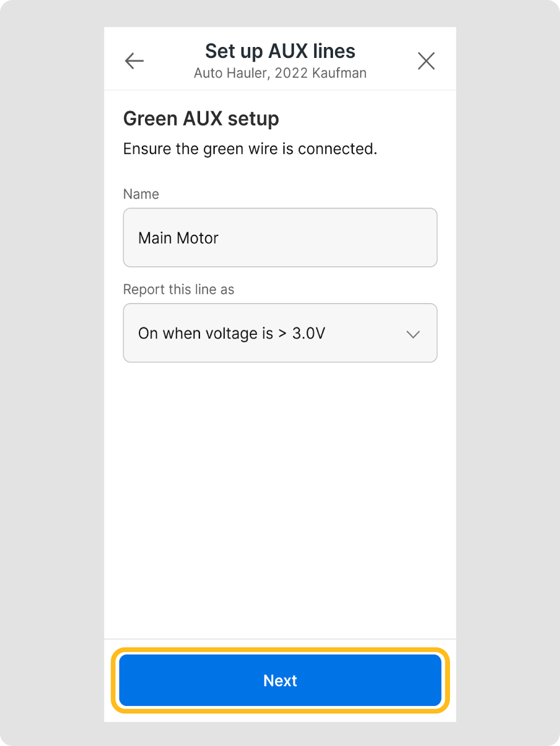Click the word "Kaufman" in the subtitle
560x746 pixels.
339,73
